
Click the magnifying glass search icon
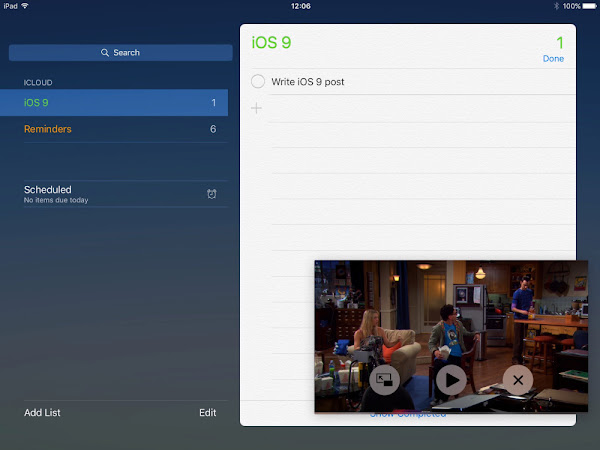pyautogui.click(x=105, y=52)
